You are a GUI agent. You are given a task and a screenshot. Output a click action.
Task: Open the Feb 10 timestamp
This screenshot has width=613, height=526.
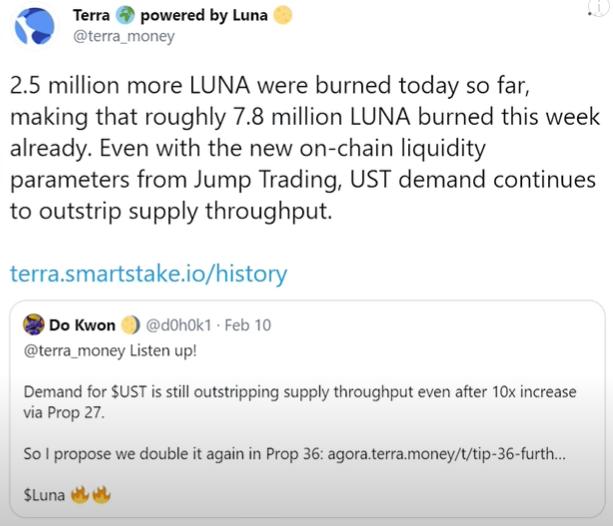pos(248,325)
